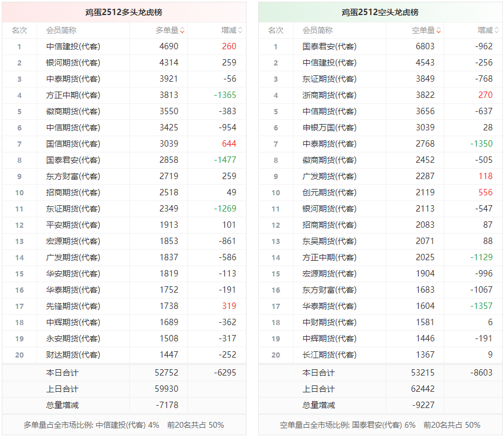Select 鸡蛋2512空头龙虎榜 panel title
504x437 pixels.
(380, 12)
